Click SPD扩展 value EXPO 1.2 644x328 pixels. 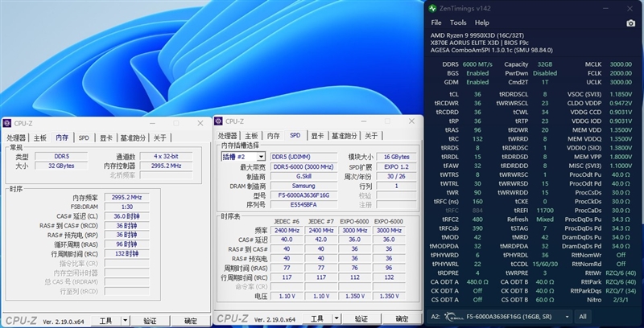pos(396,167)
